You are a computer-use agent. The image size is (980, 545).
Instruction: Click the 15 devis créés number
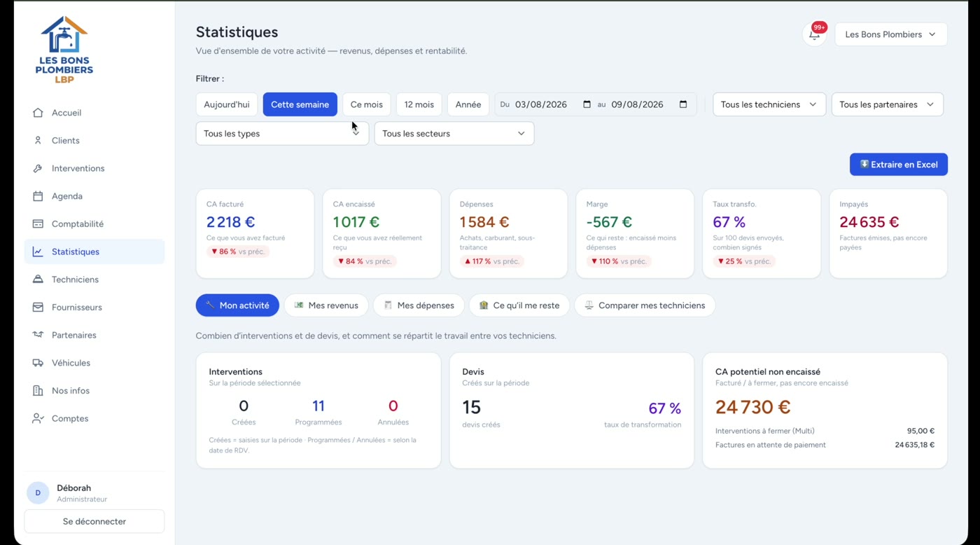point(472,407)
